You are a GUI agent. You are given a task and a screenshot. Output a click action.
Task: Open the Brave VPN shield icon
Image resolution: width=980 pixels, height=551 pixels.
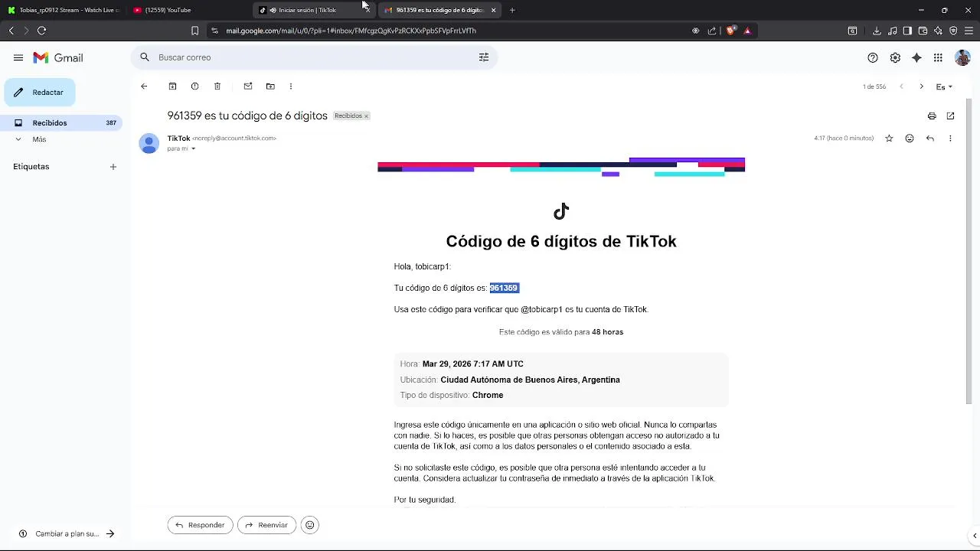click(953, 31)
